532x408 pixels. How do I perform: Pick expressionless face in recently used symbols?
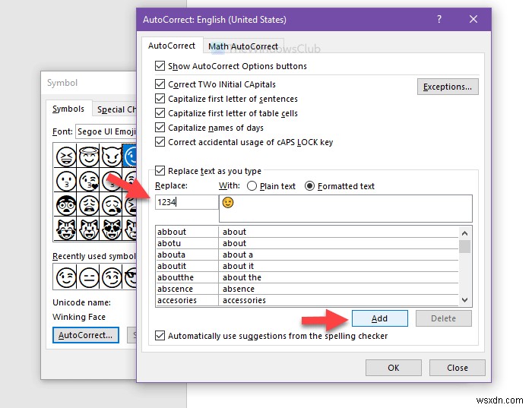click(89, 277)
